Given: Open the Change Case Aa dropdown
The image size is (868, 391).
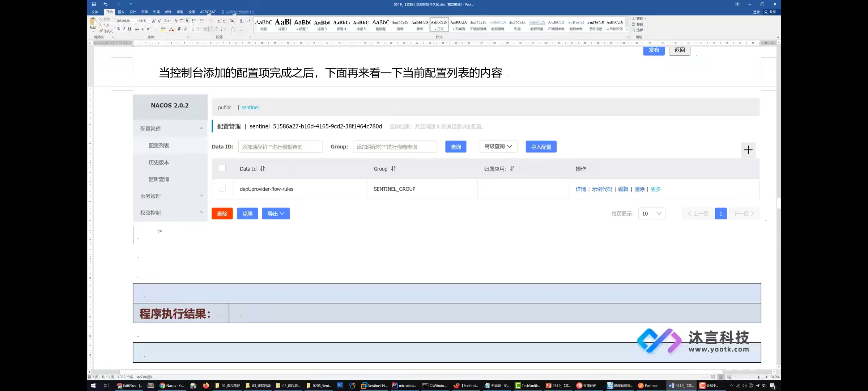Looking at the screenshot, I should [x=167, y=21].
